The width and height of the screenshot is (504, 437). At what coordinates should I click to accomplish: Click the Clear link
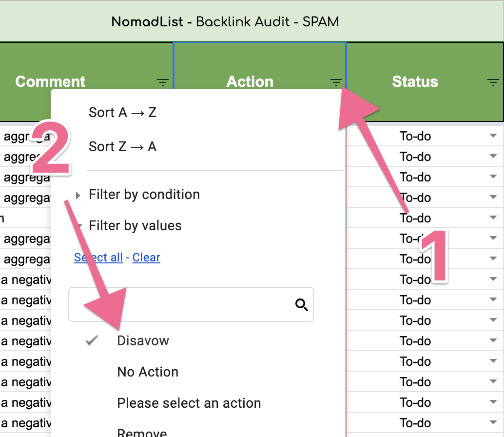point(146,257)
